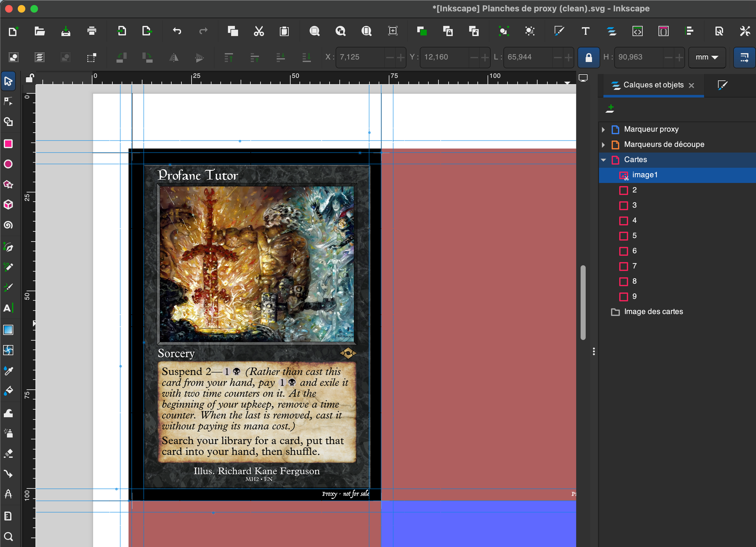
Task: Collapse the Cartes layer
Action: (x=603, y=160)
